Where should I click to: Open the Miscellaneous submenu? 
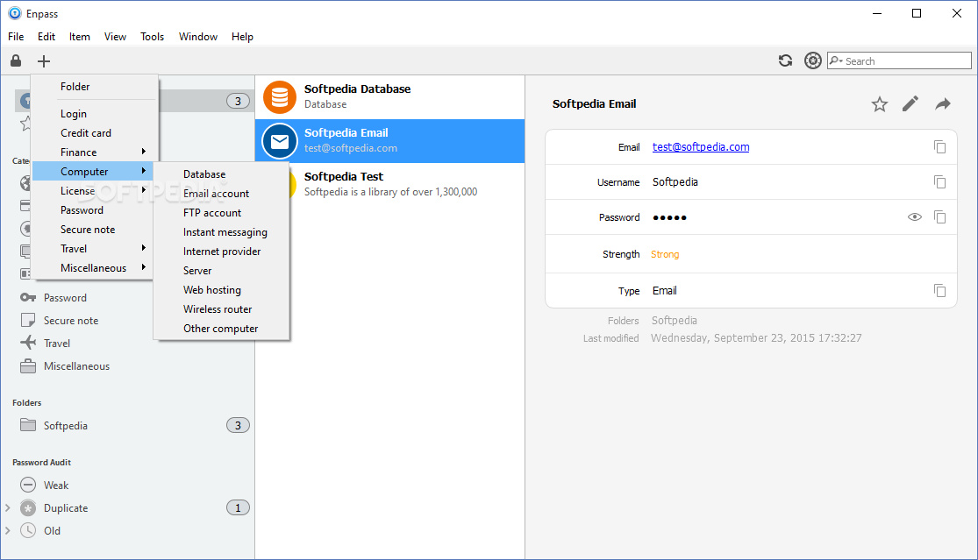[94, 268]
